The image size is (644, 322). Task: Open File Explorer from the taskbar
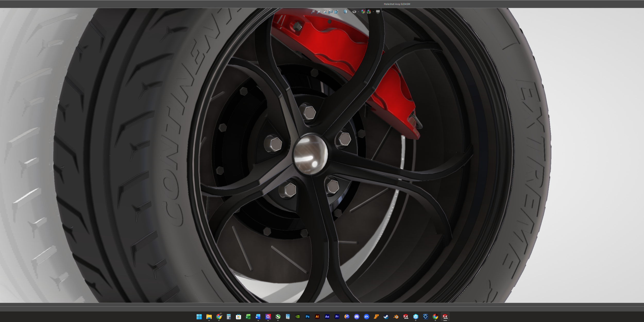(209, 317)
